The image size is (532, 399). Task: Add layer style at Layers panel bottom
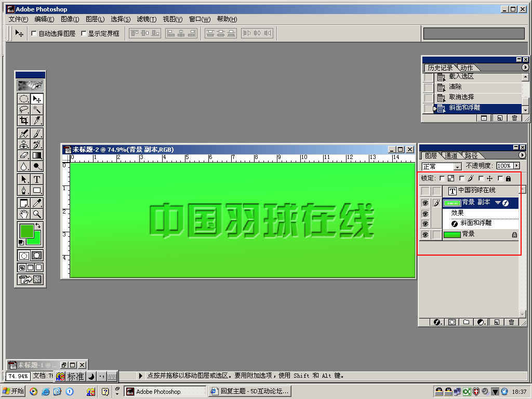pyautogui.click(x=437, y=322)
